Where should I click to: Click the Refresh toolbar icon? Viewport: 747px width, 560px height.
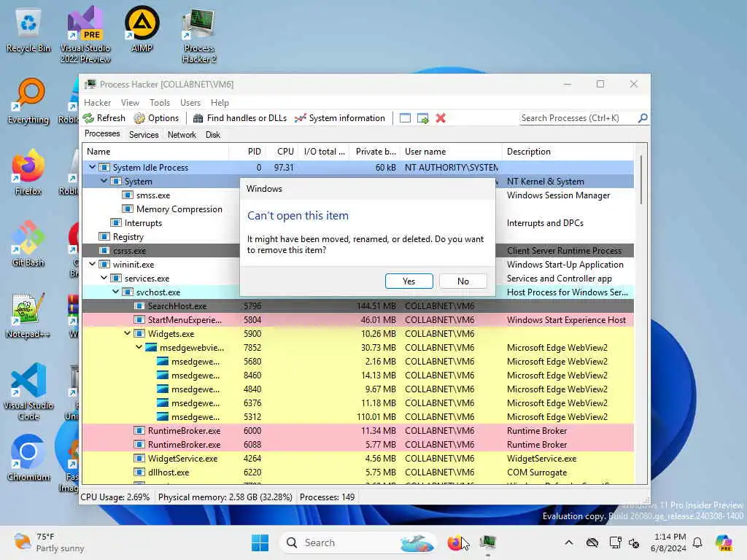tap(104, 118)
